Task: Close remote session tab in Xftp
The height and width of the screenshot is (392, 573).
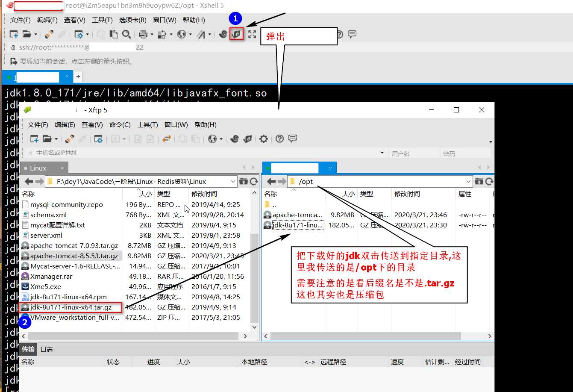Action: 330,168
